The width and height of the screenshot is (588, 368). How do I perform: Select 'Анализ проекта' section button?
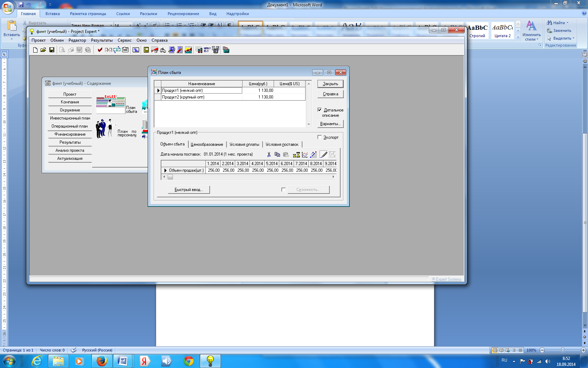(x=70, y=150)
